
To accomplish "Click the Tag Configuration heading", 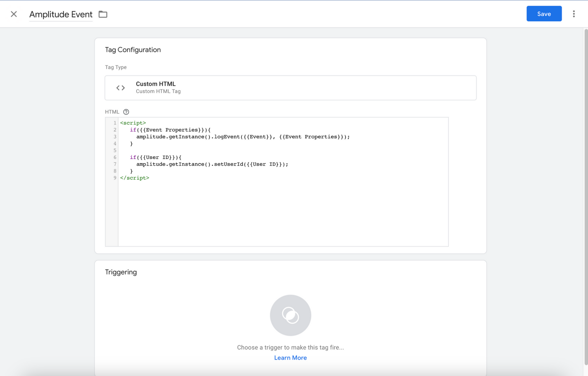I will click(133, 50).
